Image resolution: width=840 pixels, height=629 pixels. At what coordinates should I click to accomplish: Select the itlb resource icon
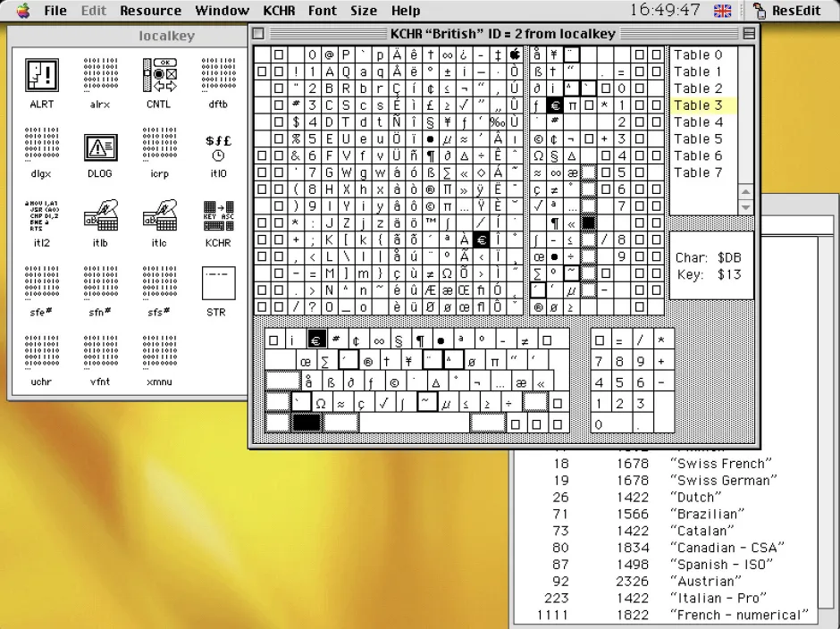[x=99, y=217]
